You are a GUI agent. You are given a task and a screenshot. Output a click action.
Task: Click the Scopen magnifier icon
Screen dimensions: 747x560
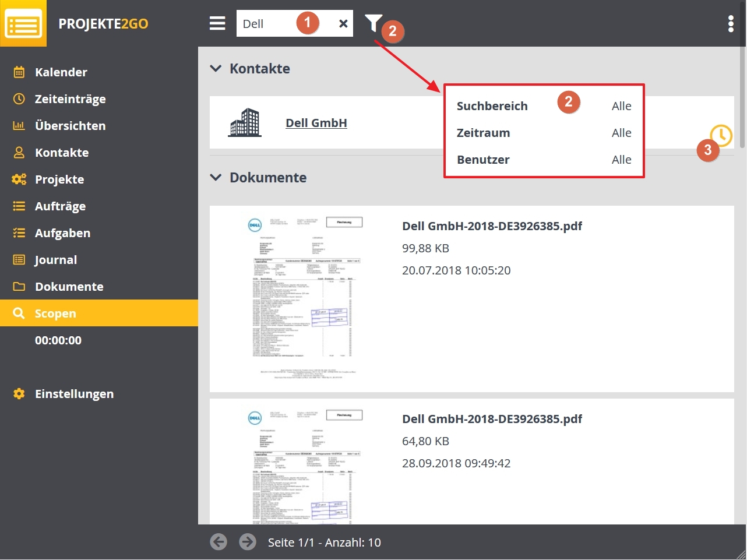(19, 314)
